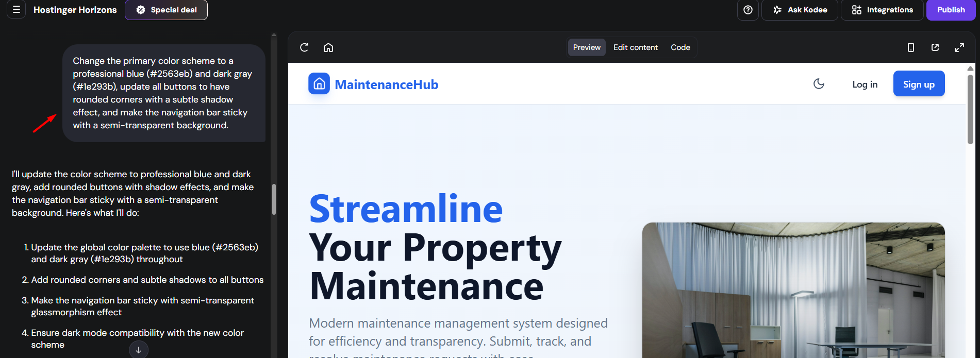The image size is (980, 358).
Task: Click the 'Your Property Maintenance' heading
Action: click(x=435, y=267)
